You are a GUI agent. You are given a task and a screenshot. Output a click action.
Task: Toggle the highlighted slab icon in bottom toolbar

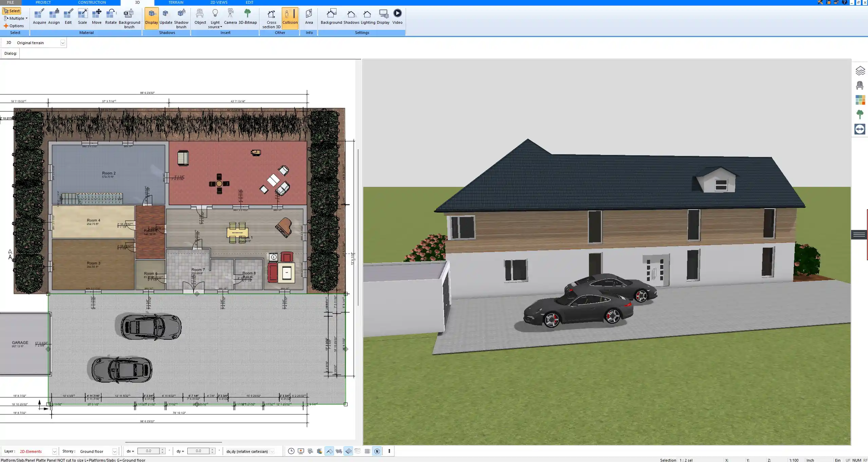coord(348,451)
